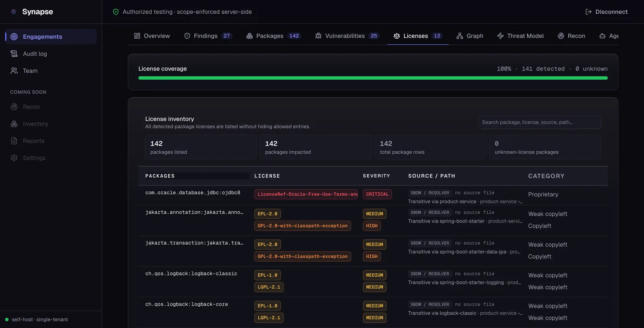Screen dimensions: 644x328
Task: Click the CRITICAL severity badge
Action: pos(377,194)
